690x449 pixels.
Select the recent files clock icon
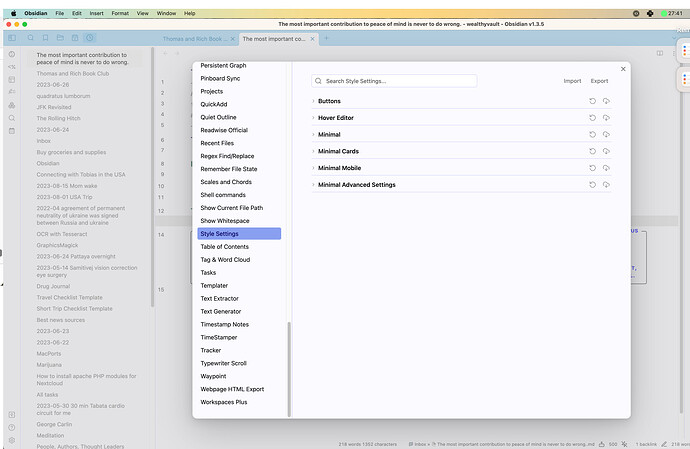[90, 38]
